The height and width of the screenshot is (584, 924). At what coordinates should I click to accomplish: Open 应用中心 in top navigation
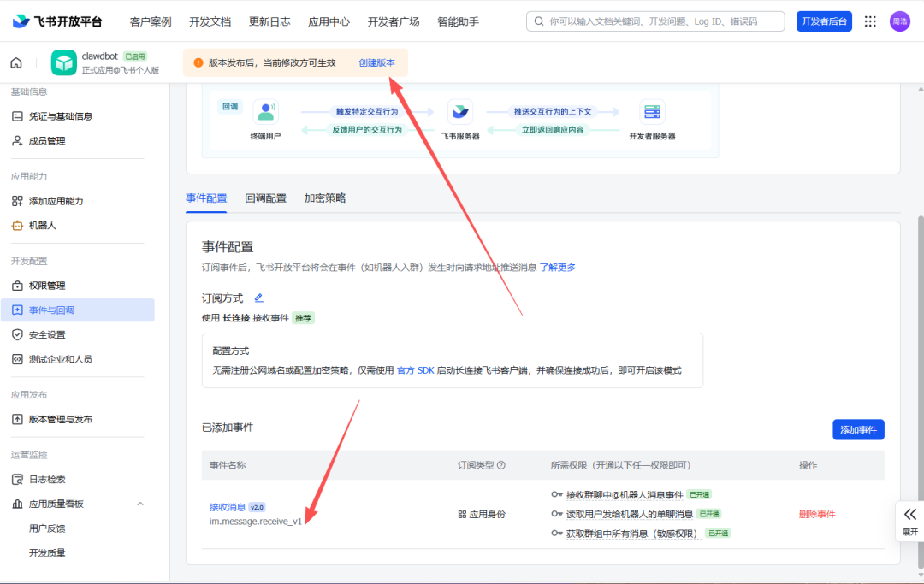[x=329, y=21]
